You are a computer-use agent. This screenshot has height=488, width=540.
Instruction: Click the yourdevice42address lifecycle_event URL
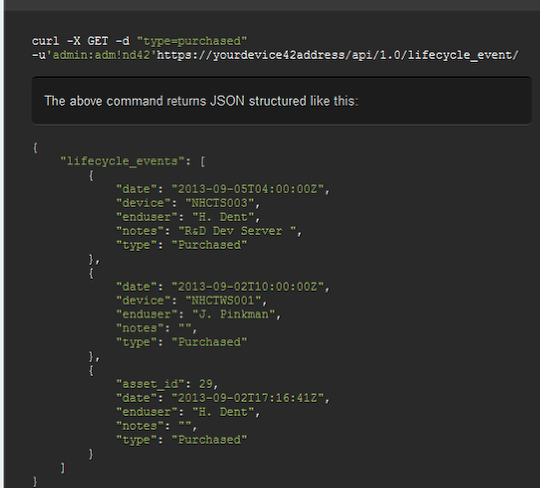point(338,55)
